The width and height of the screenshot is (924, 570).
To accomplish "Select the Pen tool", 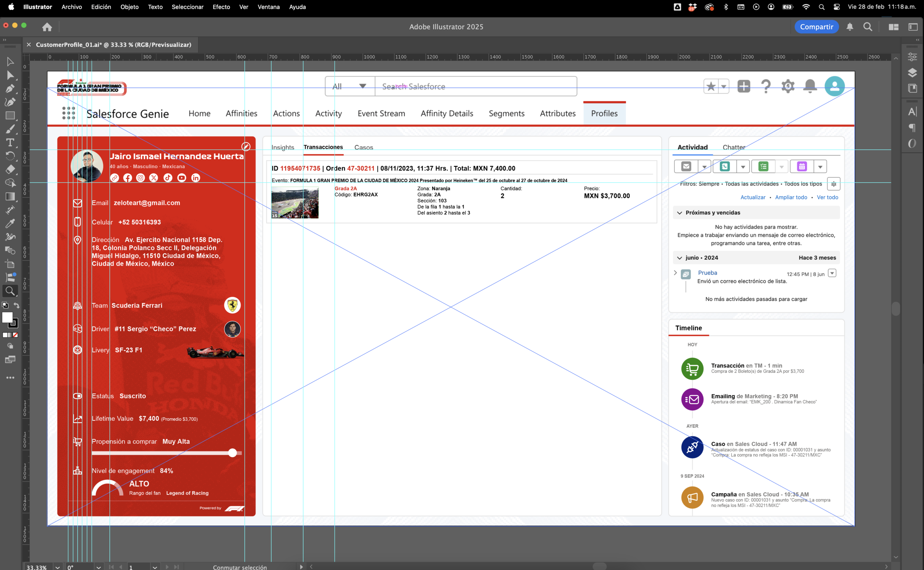I will pos(10,88).
